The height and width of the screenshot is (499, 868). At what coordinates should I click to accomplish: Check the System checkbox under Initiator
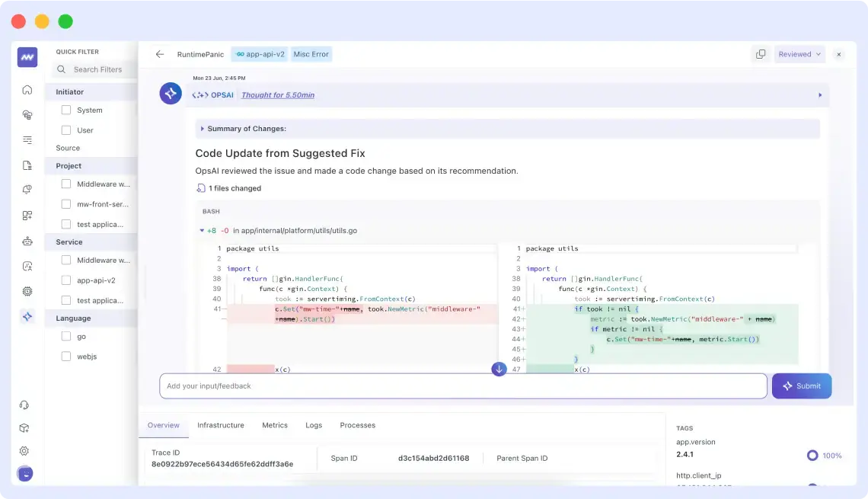pos(66,110)
